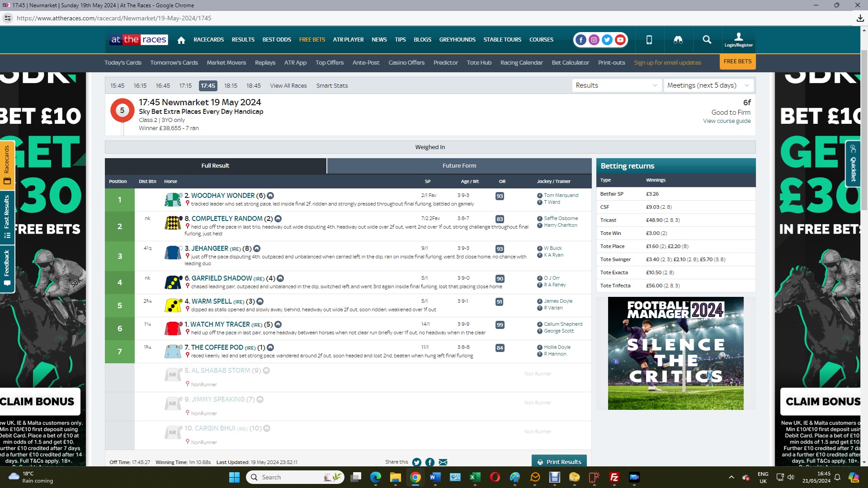The width and height of the screenshot is (868, 488).
Task: Expand the Results dropdown
Action: (616, 85)
